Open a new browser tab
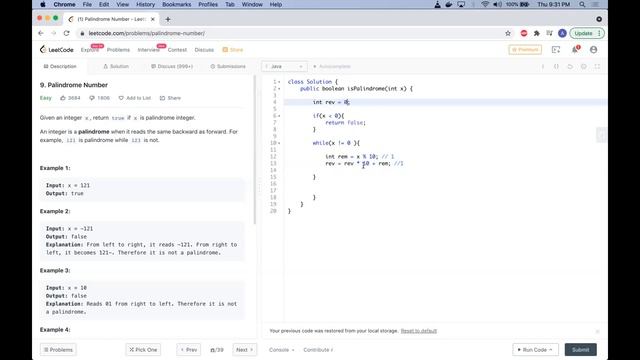 coord(168,19)
